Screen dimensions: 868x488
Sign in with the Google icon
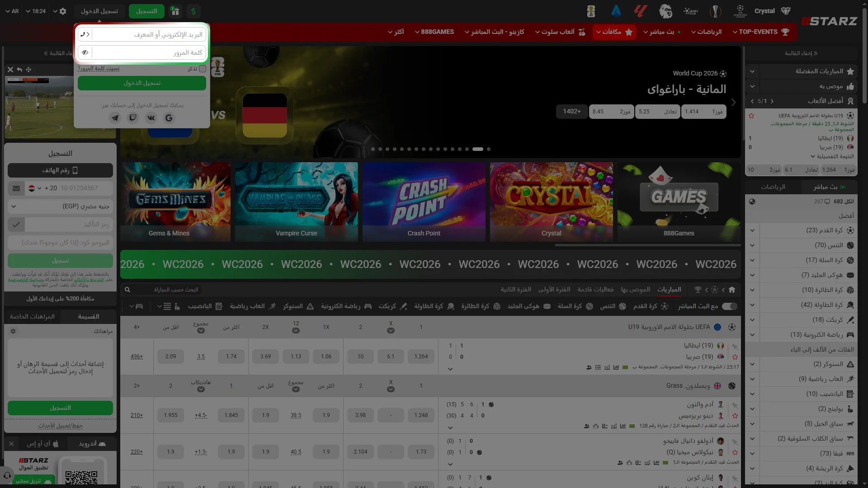coord(169,118)
